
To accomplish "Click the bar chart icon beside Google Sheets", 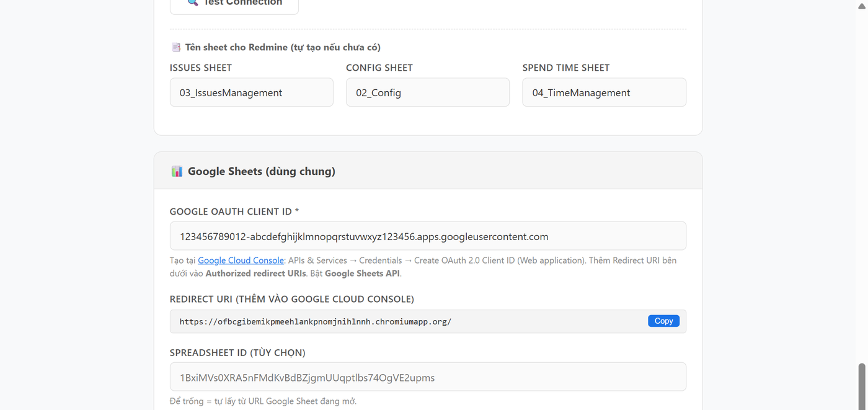I will tap(177, 171).
